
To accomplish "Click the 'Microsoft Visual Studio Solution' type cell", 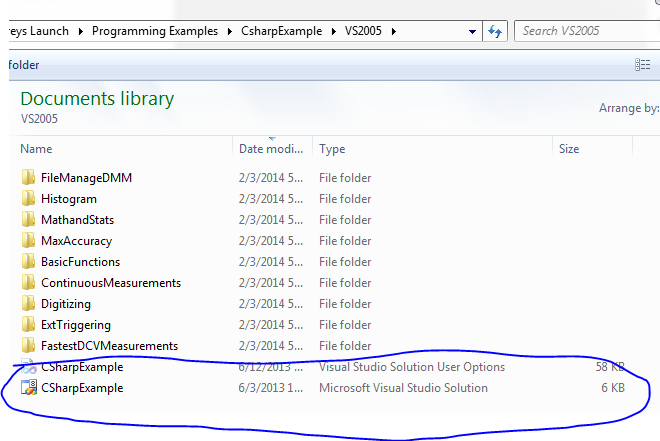I will [x=403, y=388].
